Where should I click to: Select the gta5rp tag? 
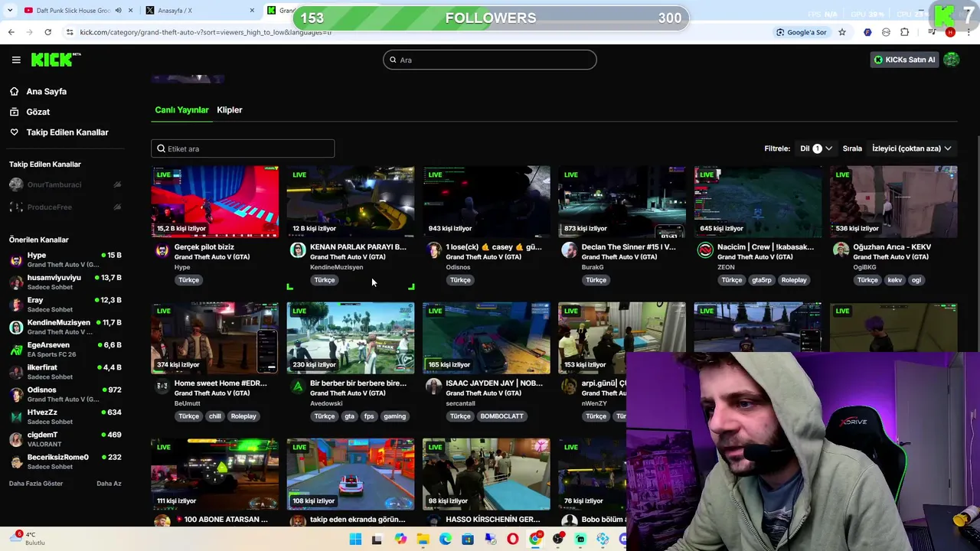pyautogui.click(x=762, y=280)
